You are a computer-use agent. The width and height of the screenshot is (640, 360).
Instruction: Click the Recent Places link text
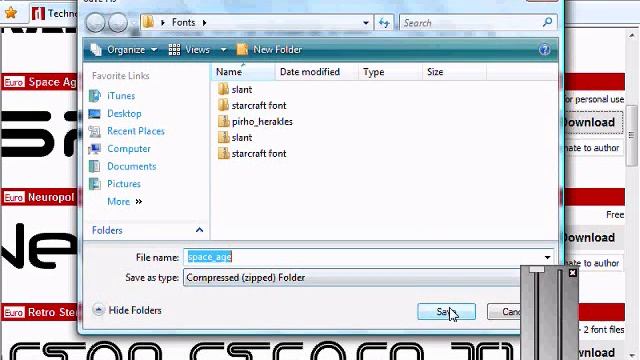click(136, 131)
